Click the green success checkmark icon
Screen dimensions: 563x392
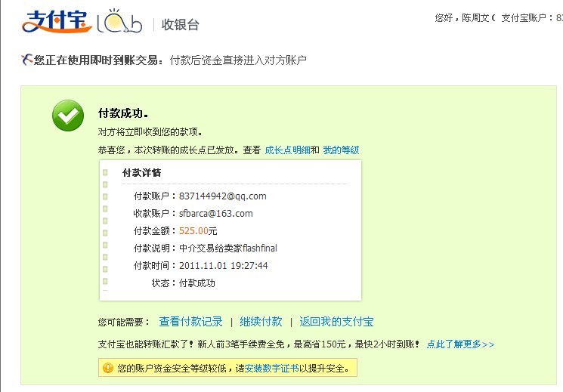point(68,115)
